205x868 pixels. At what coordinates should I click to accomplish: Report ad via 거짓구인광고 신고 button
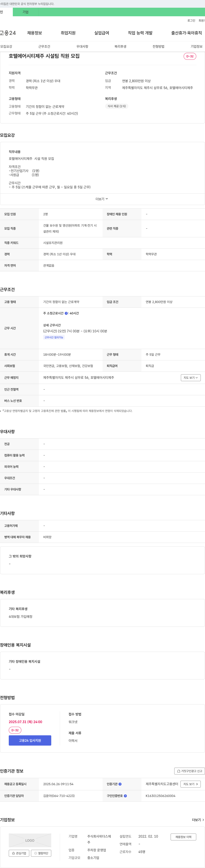[x=190, y=771]
